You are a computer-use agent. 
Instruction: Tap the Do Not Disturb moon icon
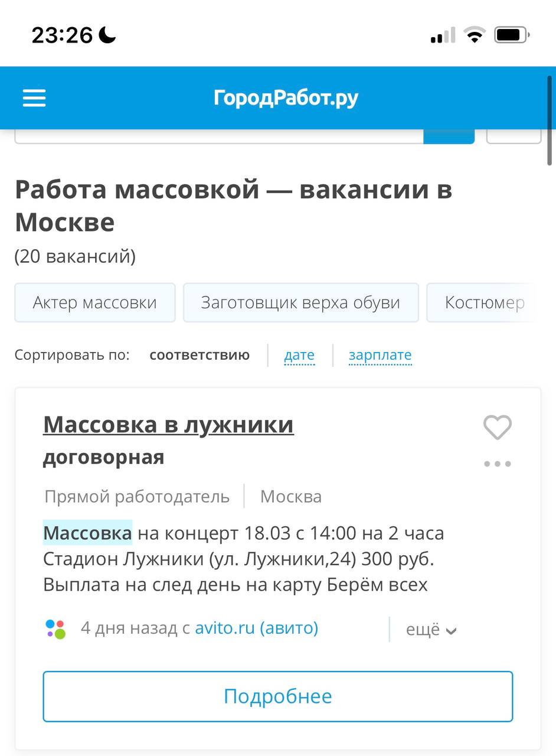107,35
